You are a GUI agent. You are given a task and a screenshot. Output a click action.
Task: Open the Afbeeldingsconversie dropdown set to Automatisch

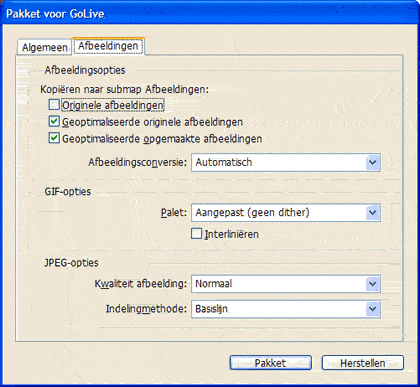pos(286,163)
